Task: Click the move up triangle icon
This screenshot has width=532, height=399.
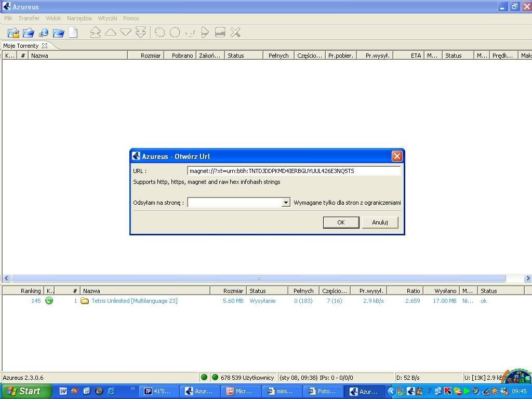Action: tap(111, 32)
